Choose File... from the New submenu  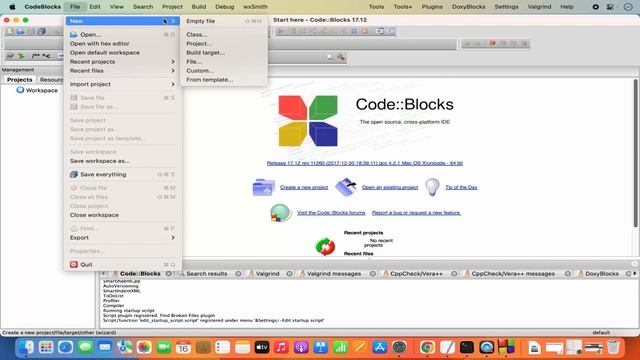[224, 62]
